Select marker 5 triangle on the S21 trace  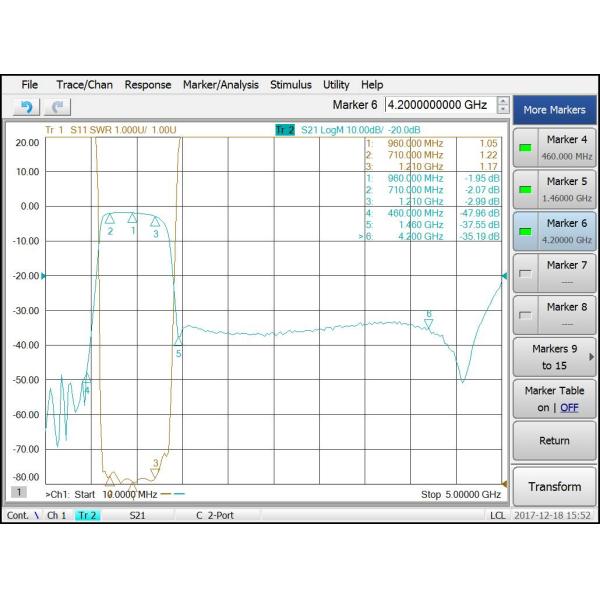(179, 341)
